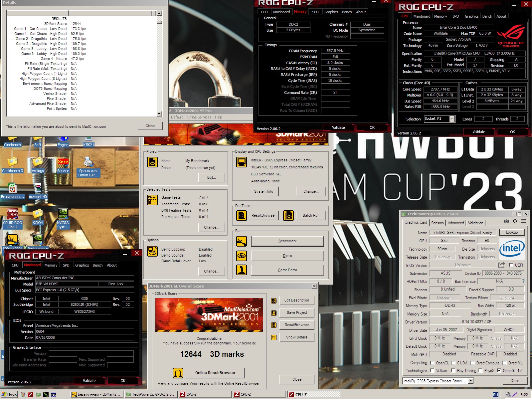
Task: Click the ResultBrowser magnifier icon in Pro Tools
Action: (241, 216)
